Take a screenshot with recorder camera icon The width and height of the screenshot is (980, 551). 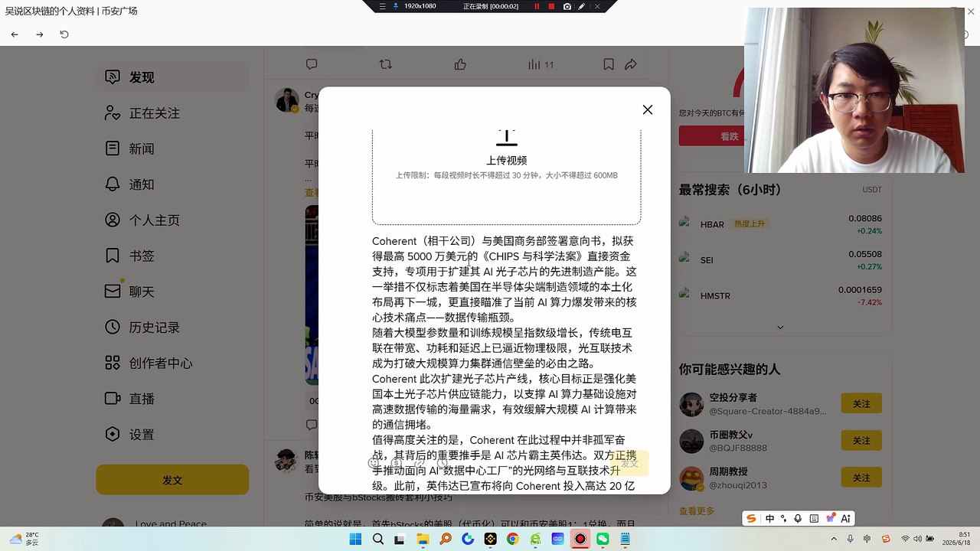click(567, 6)
